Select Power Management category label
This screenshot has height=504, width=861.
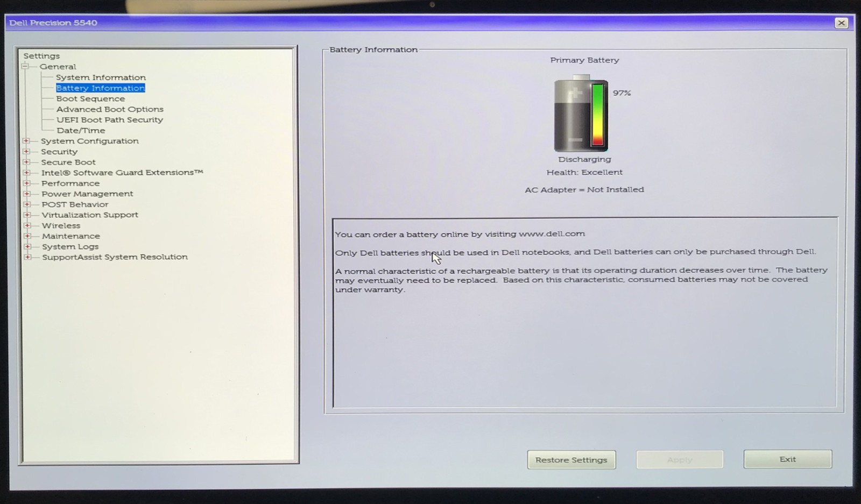[87, 194]
